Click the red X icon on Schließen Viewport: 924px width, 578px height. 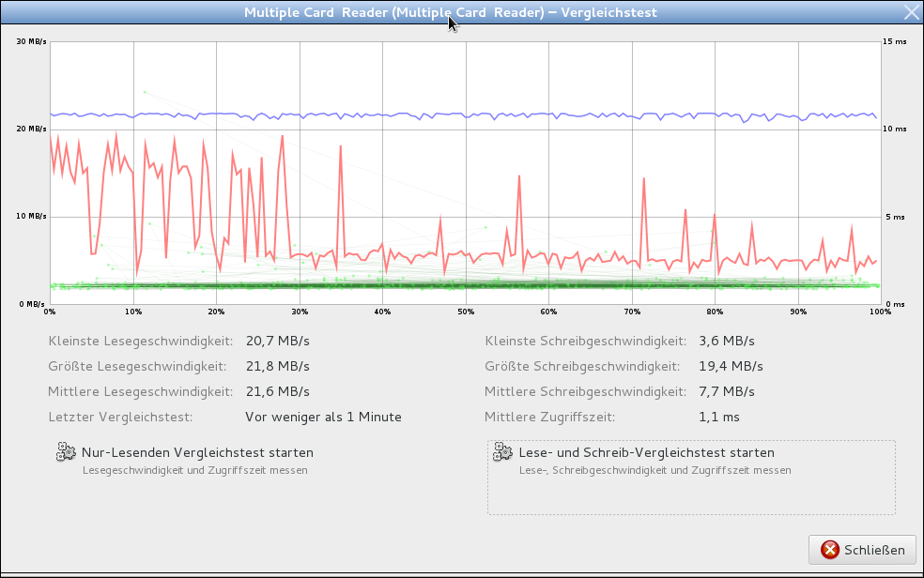[x=830, y=550]
